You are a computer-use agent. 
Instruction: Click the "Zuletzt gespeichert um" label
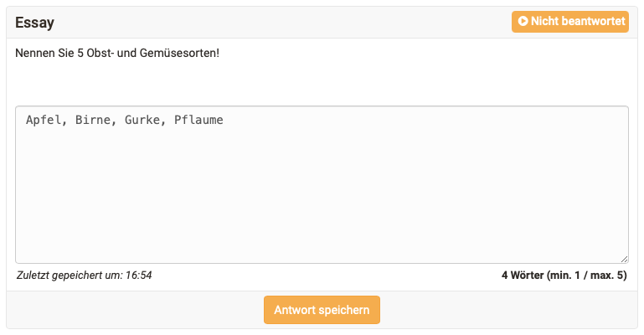(x=69, y=276)
